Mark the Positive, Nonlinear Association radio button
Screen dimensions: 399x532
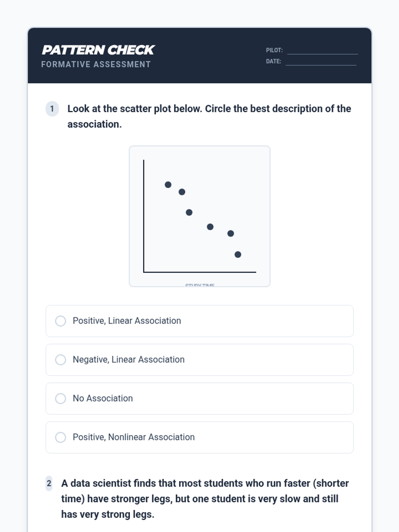coord(61,437)
